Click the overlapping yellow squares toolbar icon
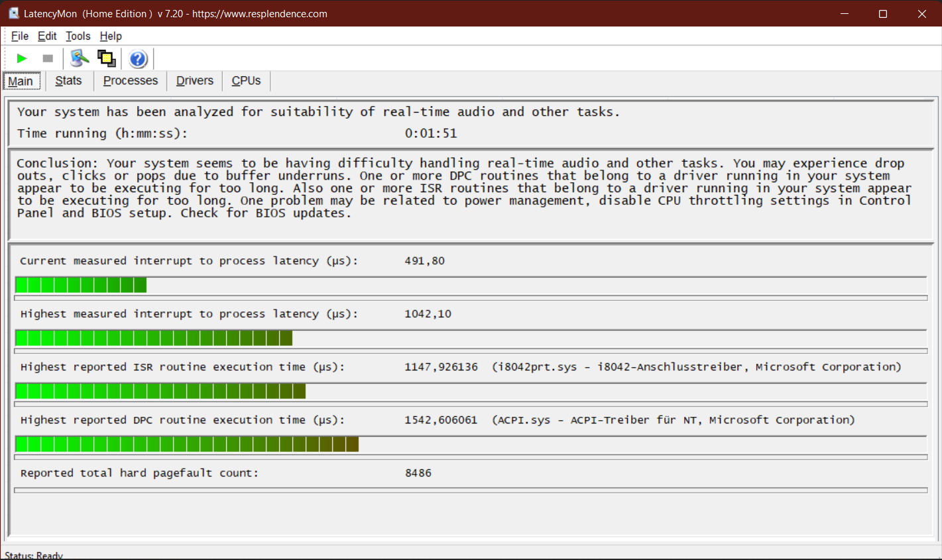This screenshot has height=560, width=942. click(106, 59)
